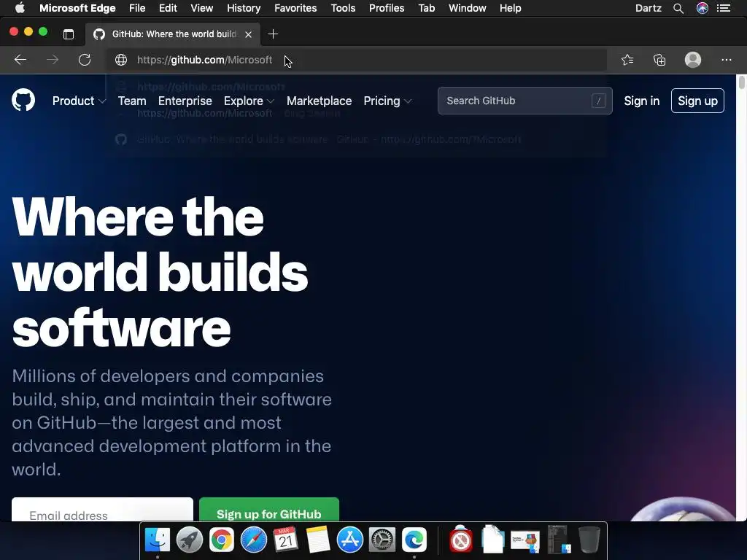Open the Tools menu
747x560 pixels.
click(x=343, y=8)
